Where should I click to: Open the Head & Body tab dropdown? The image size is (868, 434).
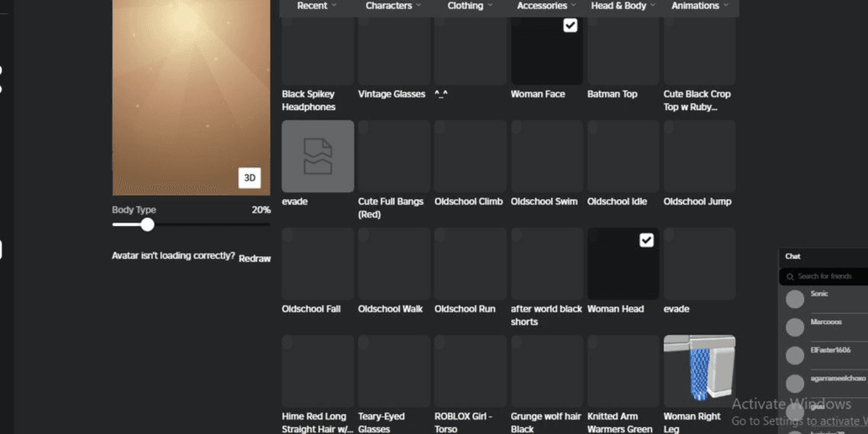point(623,6)
